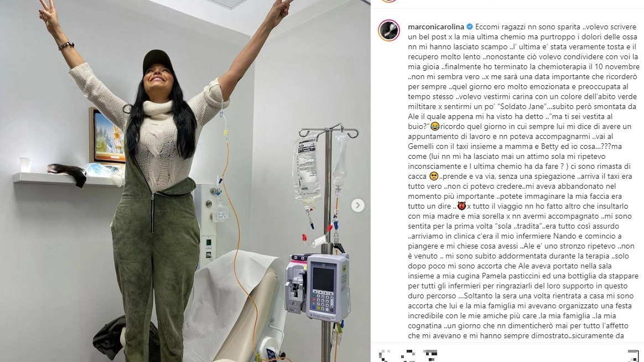
Task: Click the sad face emoji in caption
Action: tap(433, 176)
